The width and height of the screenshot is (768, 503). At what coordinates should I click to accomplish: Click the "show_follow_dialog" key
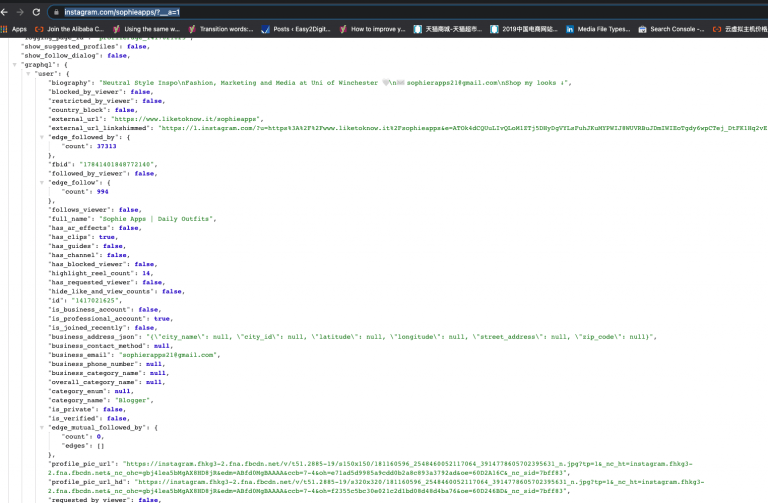[60, 56]
